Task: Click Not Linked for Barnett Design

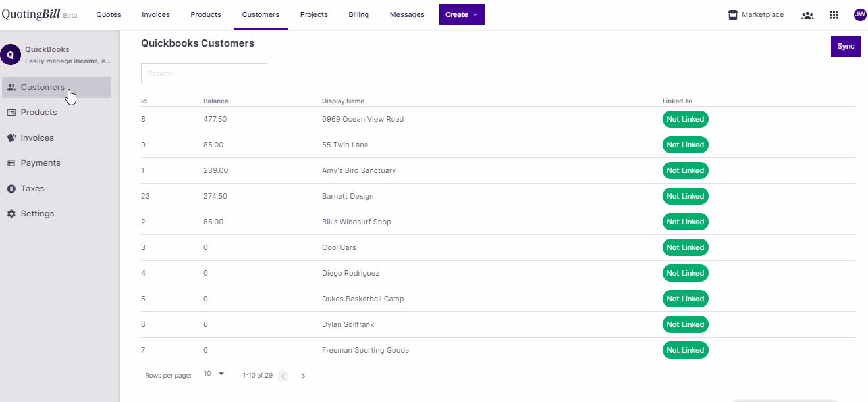Action: pyautogui.click(x=686, y=196)
